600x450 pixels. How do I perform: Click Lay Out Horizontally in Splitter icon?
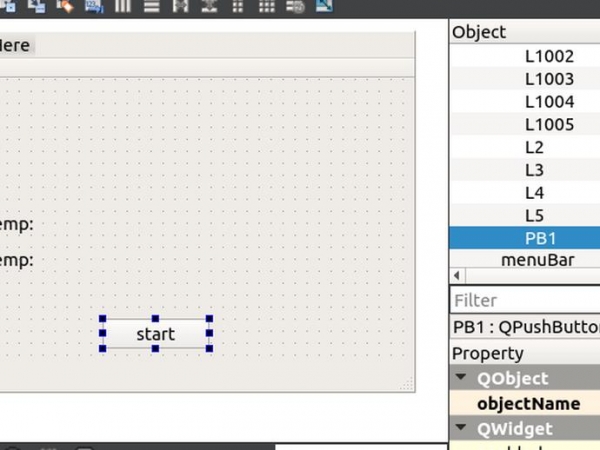point(180,6)
